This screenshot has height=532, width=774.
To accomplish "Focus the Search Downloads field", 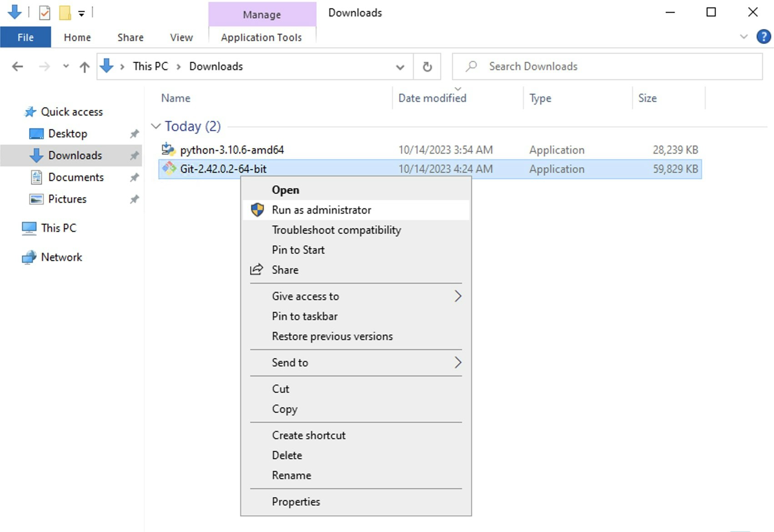I will 607,66.
